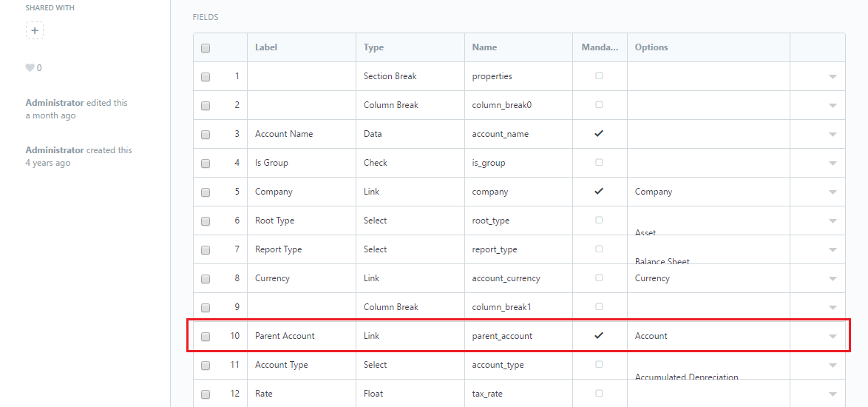Expand the Currency row arrow
The image size is (868, 407).
tap(832, 278)
